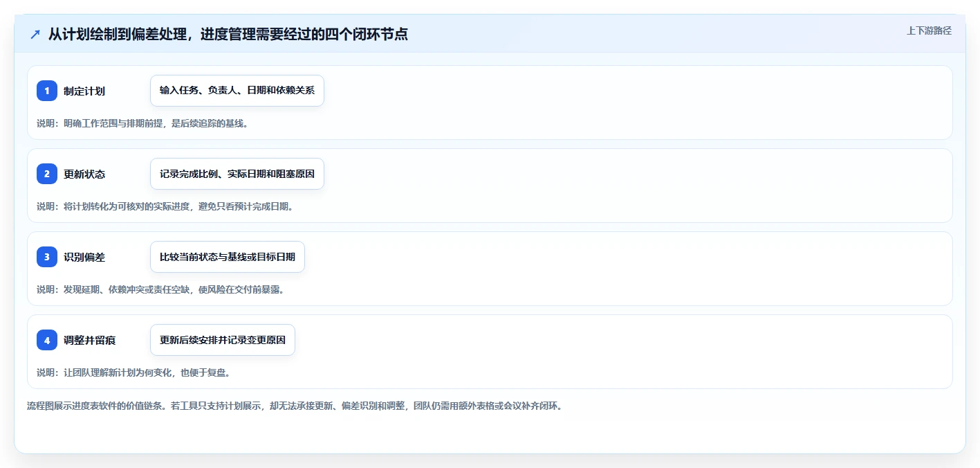This screenshot has height=468, width=980.
Task: Click the 输入任务、负责人、日期和依赖关系 chip
Action: coord(237,91)
